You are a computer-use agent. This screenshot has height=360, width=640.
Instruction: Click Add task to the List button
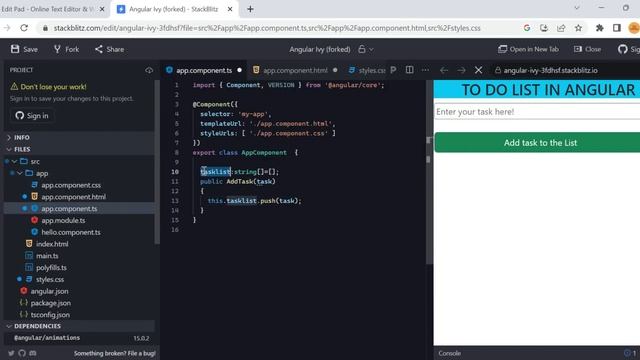[x=537, y=142]
